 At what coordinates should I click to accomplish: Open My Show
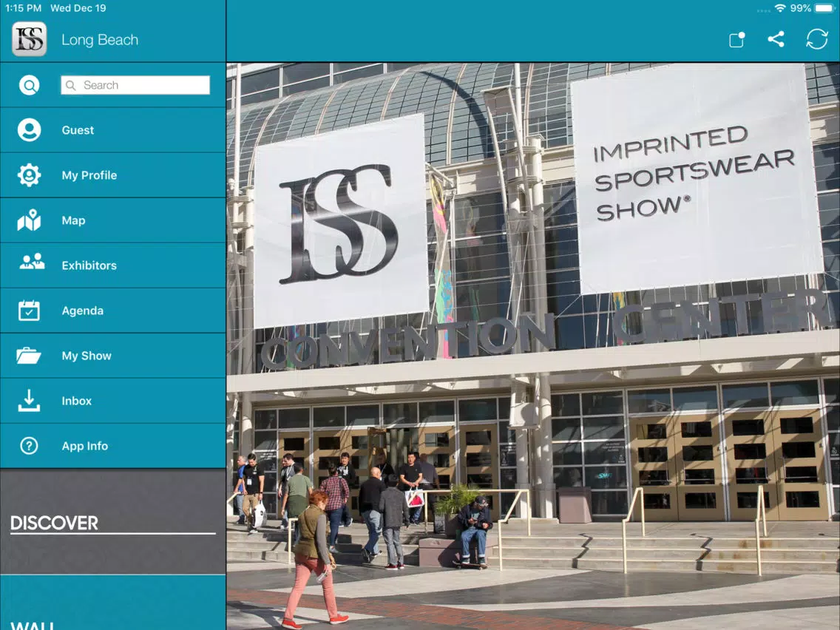(x=112, y=356)
